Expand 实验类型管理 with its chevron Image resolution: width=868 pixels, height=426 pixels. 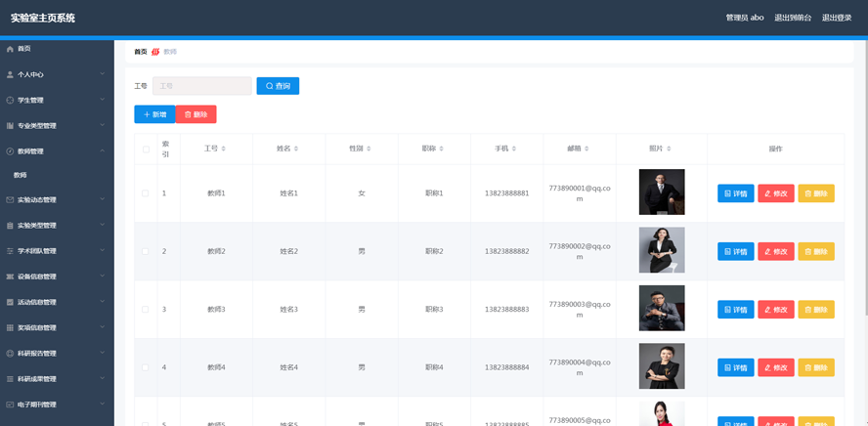[x=103, y=225]
